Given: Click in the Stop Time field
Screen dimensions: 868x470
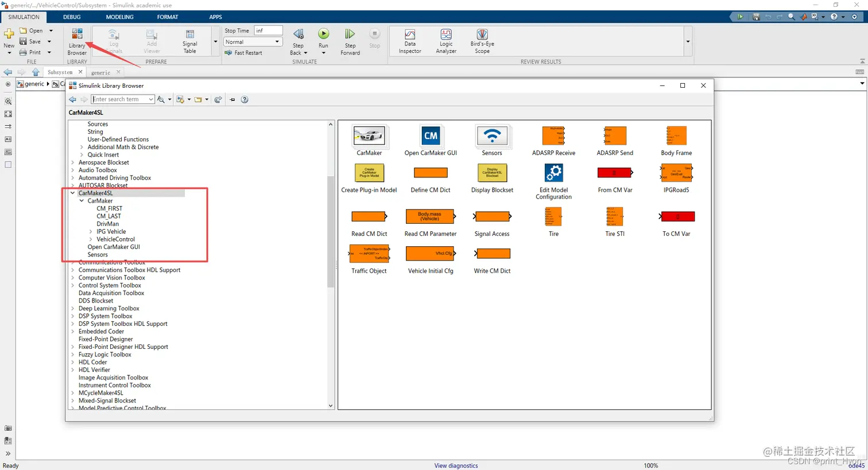Looking at the screenshot, I should click(x=268, y=30).
